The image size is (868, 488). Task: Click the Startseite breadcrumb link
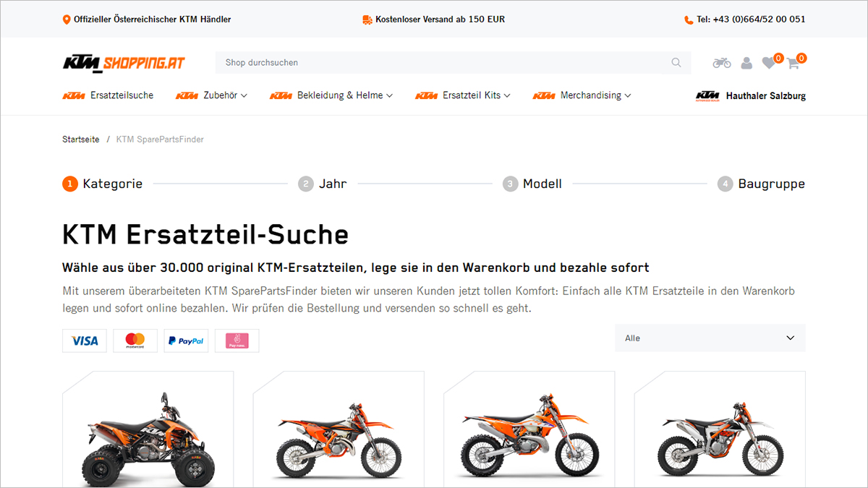point(81,139)
